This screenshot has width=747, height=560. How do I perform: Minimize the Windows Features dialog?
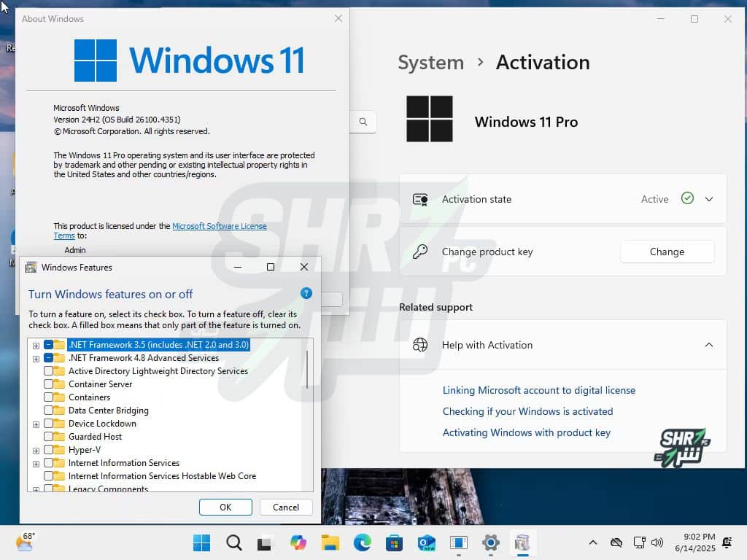click(238, 267)
